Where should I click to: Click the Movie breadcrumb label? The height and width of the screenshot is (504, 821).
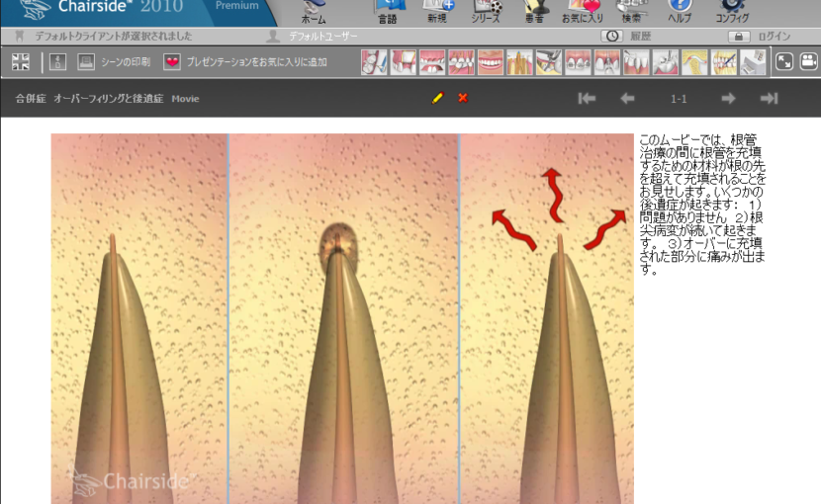[185, 99]
